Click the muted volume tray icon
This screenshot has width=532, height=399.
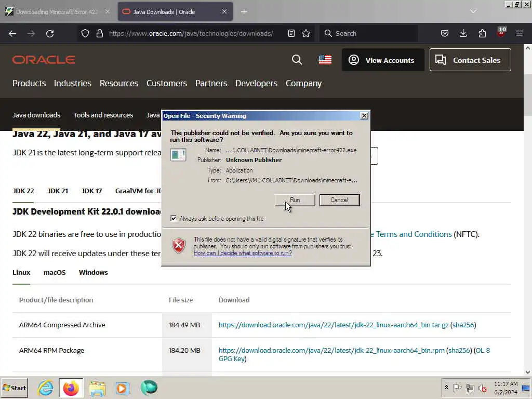coord(482,388)
